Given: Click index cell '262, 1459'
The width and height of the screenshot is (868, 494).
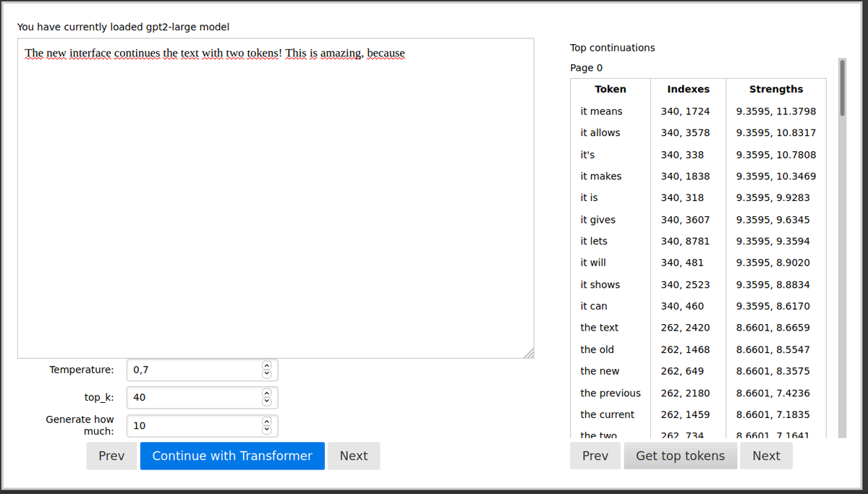Looking at the screenshot, I should pyautogui.click(x=688, y=414).
